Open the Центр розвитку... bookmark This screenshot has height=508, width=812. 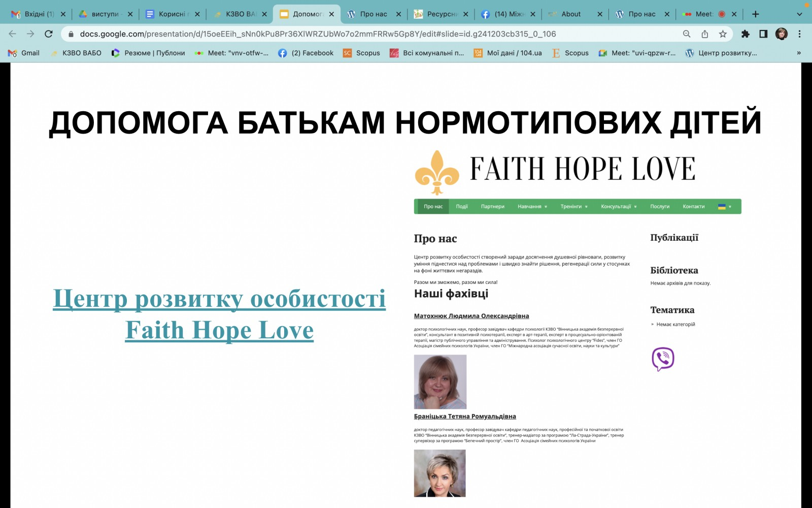click(x=721, y=53)
